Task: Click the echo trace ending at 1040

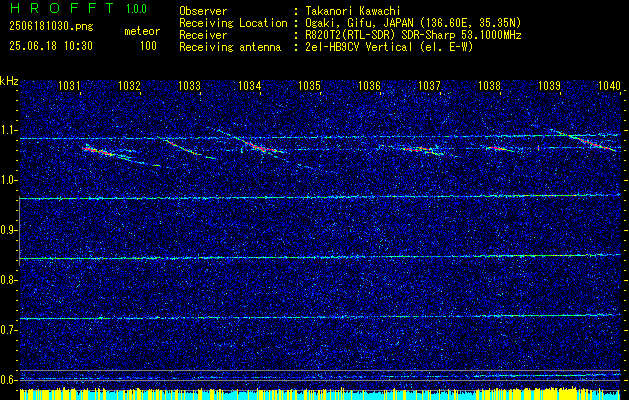Action: (x=582, y=140)
